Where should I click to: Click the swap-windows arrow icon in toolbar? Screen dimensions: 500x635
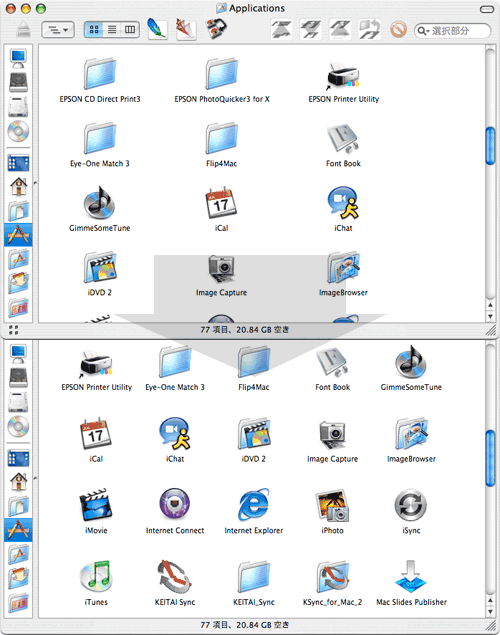pyautogui.click(x=370, y=30)
